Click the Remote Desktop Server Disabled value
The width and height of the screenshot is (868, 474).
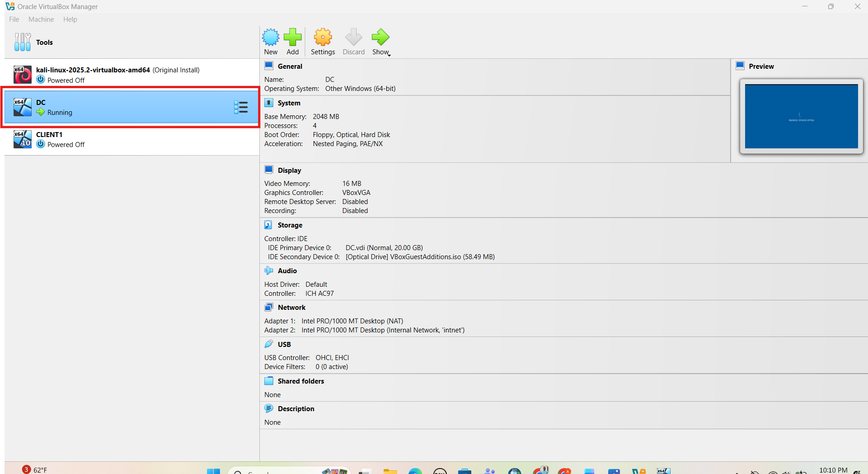click(355, 202)
